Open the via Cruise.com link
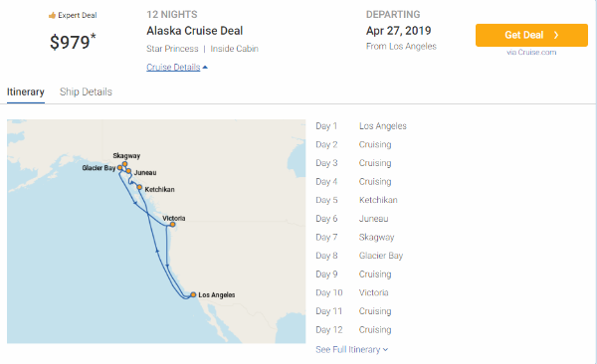597x364 pixels. coord(531,52)
